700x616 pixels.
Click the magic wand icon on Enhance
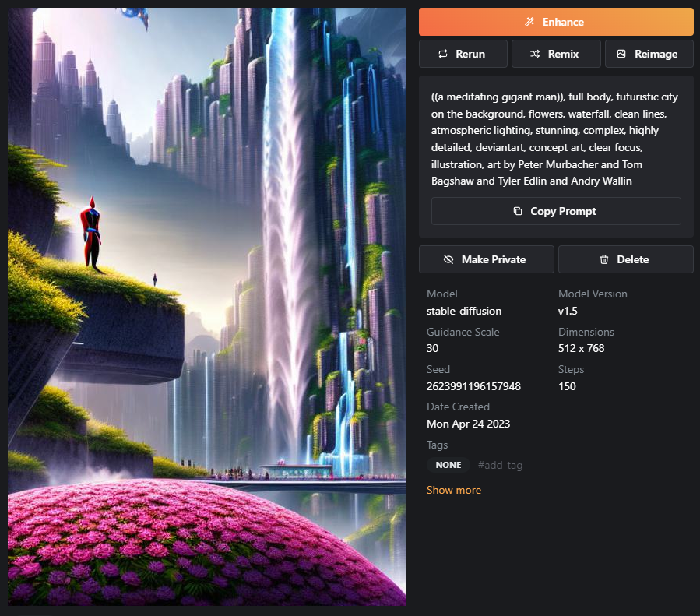[529, 22]
